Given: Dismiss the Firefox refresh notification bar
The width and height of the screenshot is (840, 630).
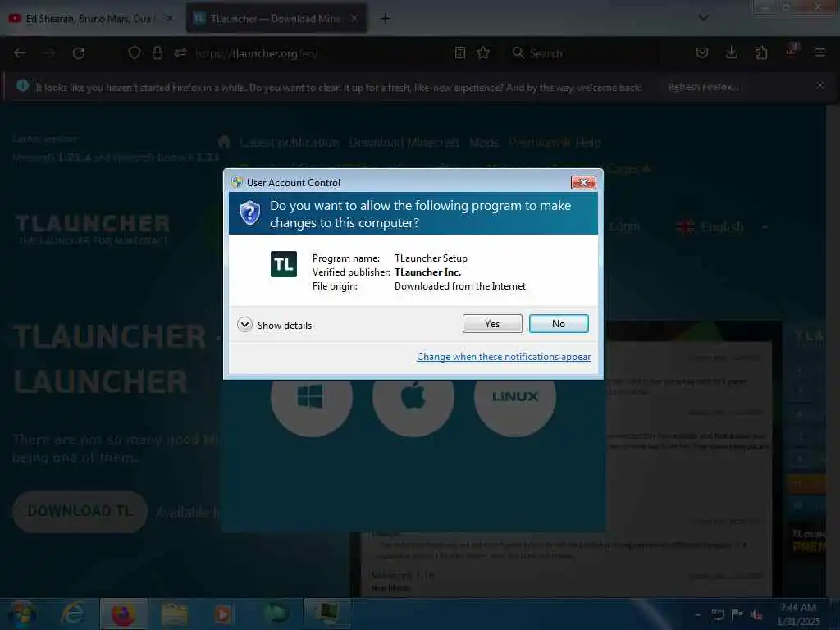Looking at the screenshot, I should coord(819,85).
